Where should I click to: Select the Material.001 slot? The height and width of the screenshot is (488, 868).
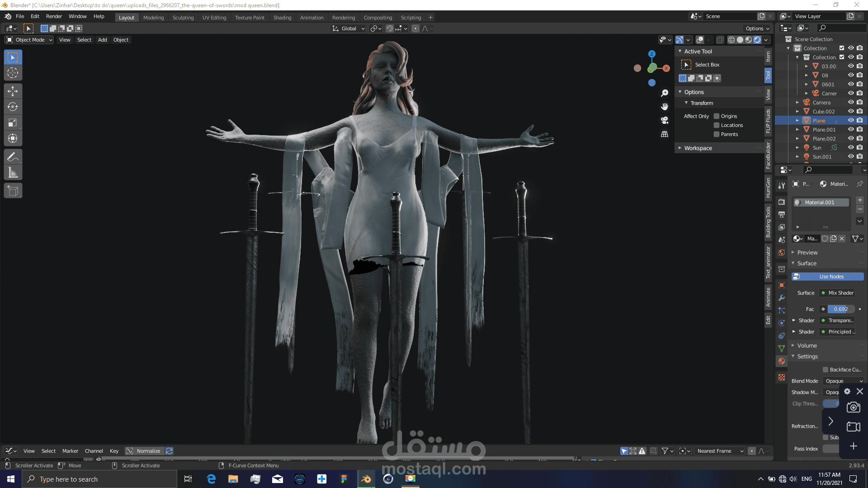pyautogui.click(x=821, y=202)
